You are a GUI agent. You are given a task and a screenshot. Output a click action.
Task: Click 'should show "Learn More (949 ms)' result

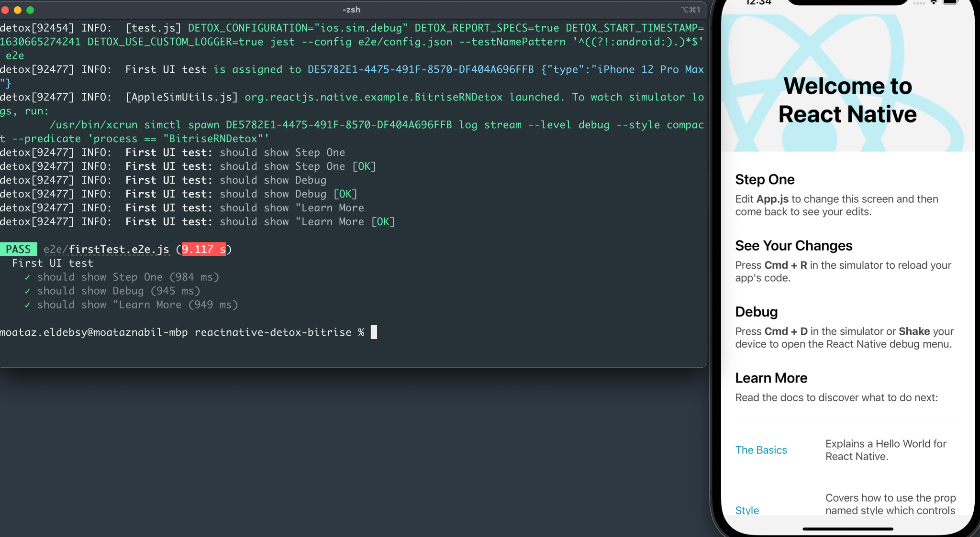click(137, 305)
